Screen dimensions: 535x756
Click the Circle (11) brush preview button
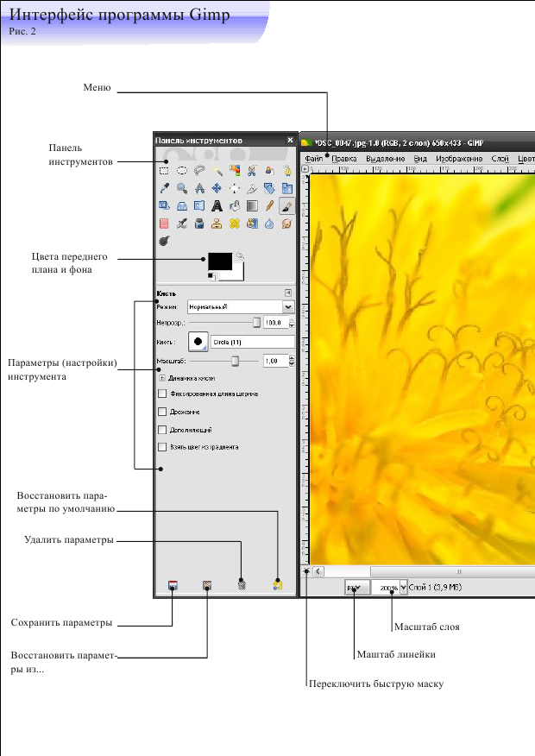click(x=198, y=341)
